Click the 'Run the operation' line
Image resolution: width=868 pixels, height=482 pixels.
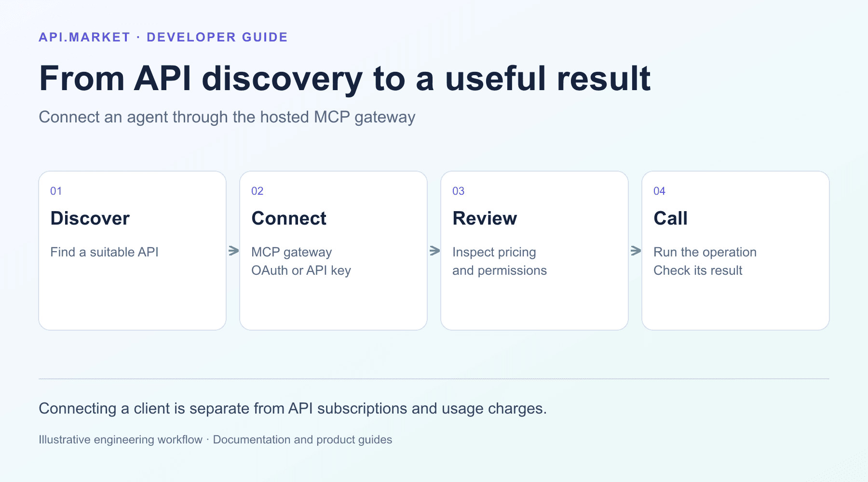click(705, 252)
